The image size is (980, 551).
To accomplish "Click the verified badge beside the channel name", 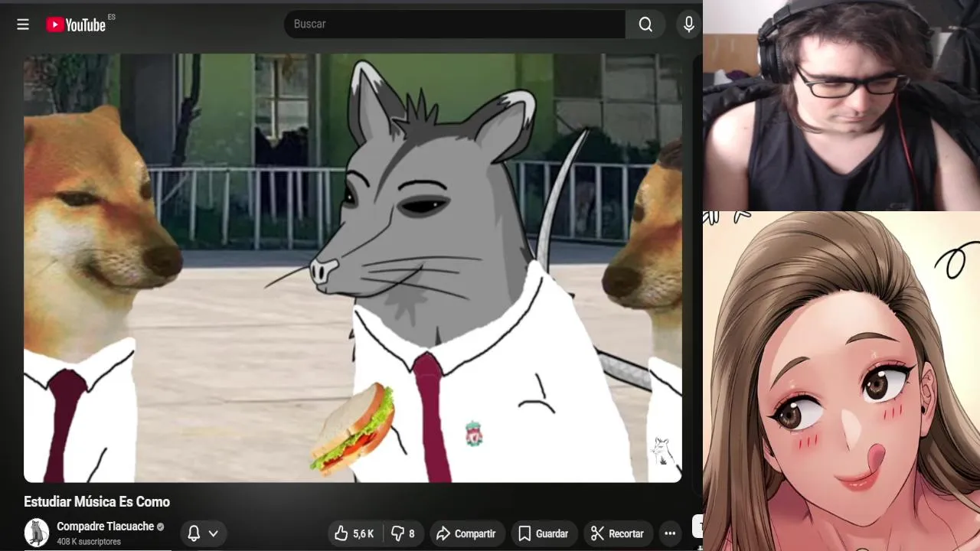I will (161, 527).
